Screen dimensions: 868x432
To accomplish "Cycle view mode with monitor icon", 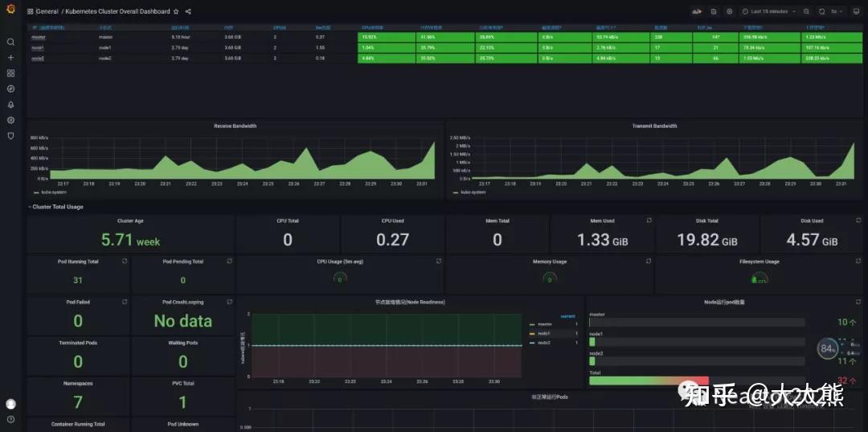I will click(856, 11).
